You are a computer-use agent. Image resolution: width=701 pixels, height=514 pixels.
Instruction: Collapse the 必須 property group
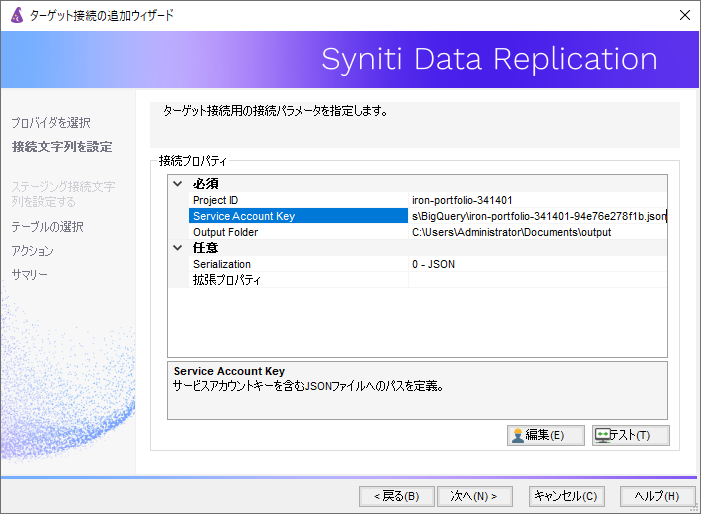click(x=177, y=184)
